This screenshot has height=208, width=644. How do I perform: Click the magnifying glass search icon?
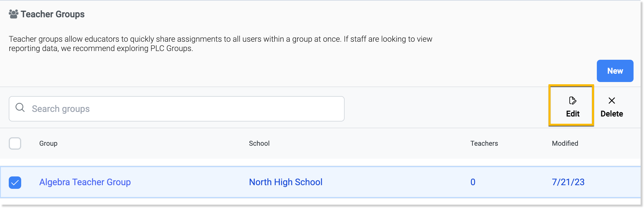click(x=20, y=108)
